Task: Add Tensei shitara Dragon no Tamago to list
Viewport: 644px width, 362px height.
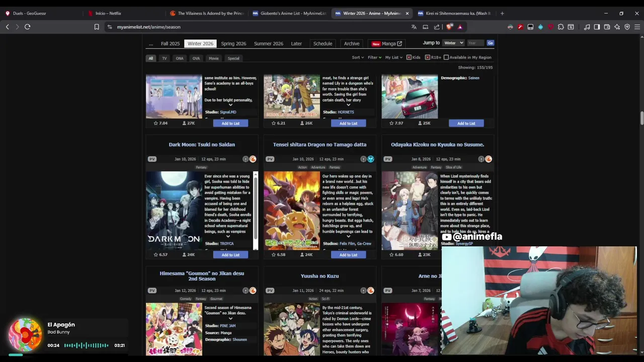Action: coord(348,255)
